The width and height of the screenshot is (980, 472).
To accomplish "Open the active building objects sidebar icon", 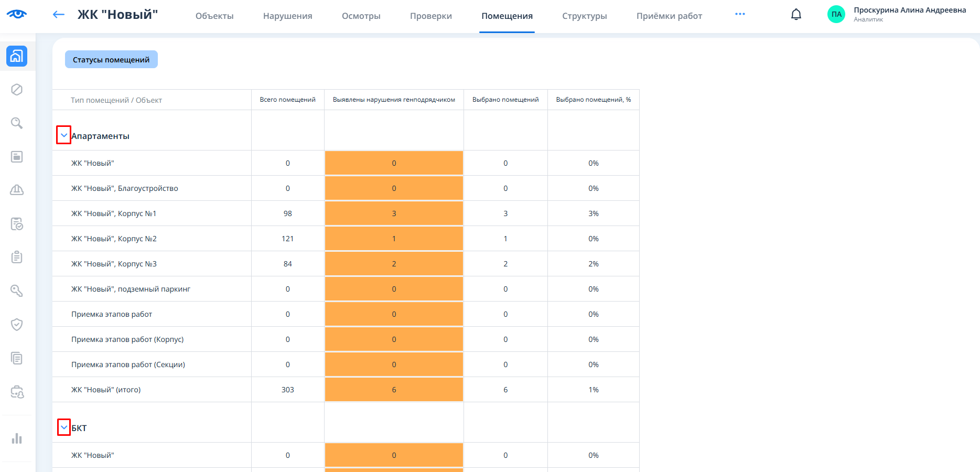I will coord(17,56).
